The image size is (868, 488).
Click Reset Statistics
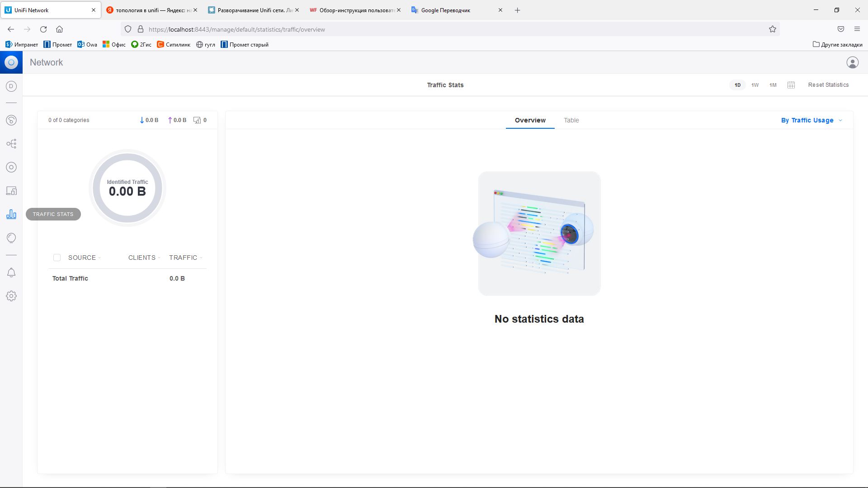[x=828, y=85]
